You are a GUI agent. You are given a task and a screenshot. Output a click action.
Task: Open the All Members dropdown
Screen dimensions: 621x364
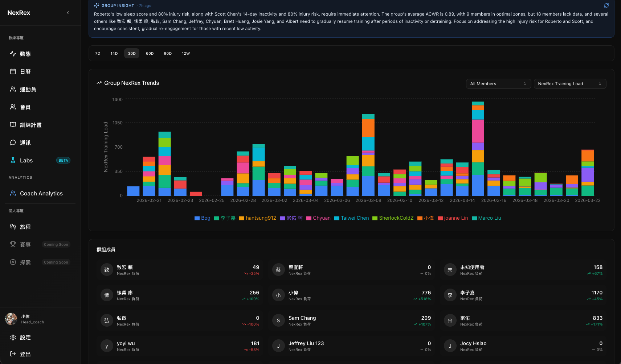click(x=498, y=84)
